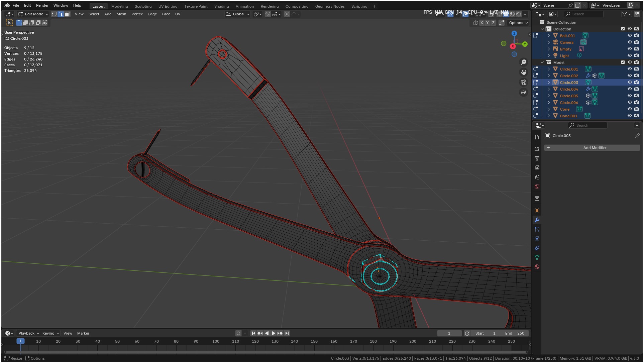Click the zoom magnifier viewport gizmo
The height and width of the screenshot is (363, 644).
524,62
